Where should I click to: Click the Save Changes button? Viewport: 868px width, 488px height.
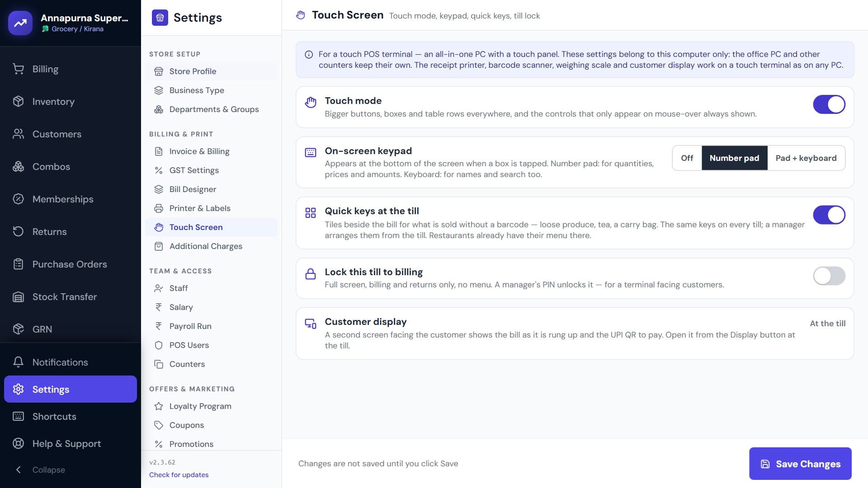coord(800,464)
